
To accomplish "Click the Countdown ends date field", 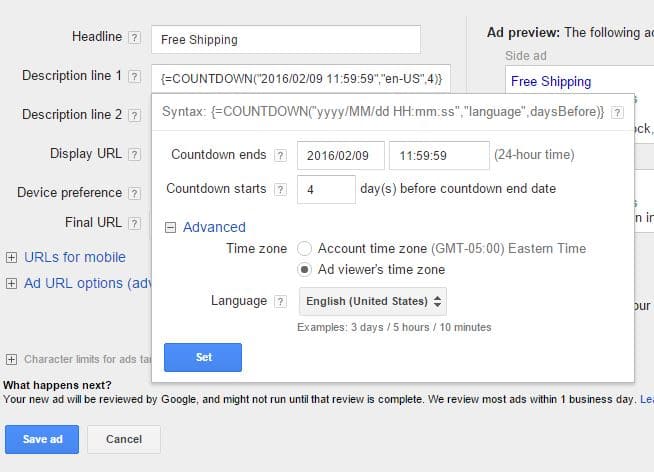I will click(340, 156).
